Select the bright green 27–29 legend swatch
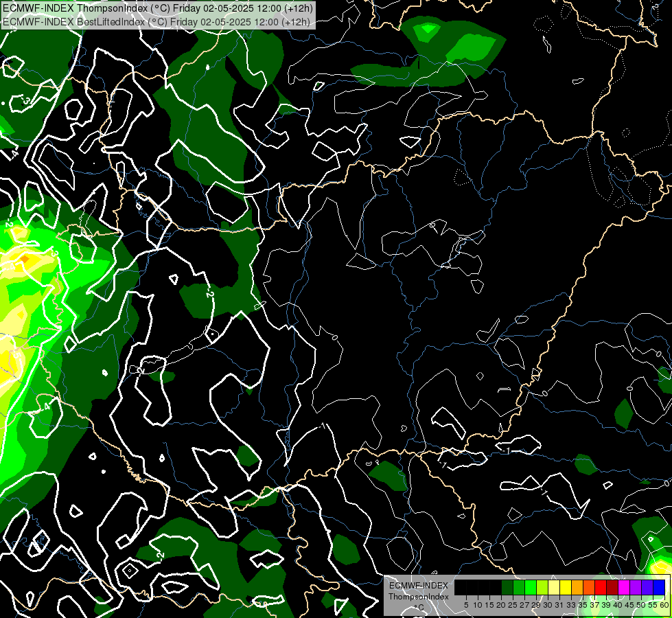Screen dimensions: 672x618 [x=531, y=587]
